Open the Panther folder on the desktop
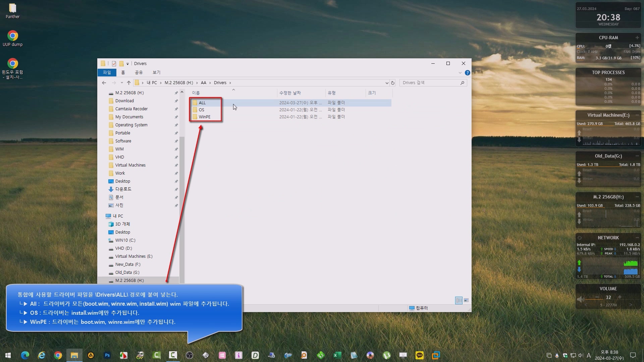 [12, 11]
